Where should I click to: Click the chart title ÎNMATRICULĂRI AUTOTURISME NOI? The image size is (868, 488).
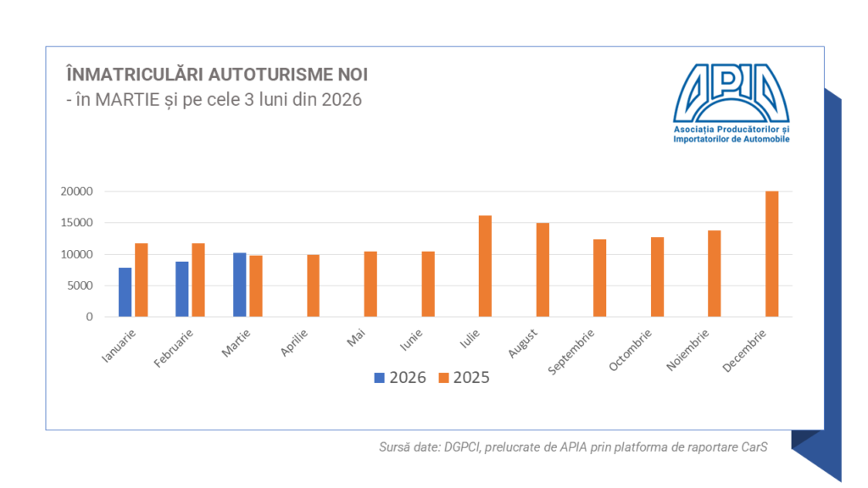[x=217, y=75]
